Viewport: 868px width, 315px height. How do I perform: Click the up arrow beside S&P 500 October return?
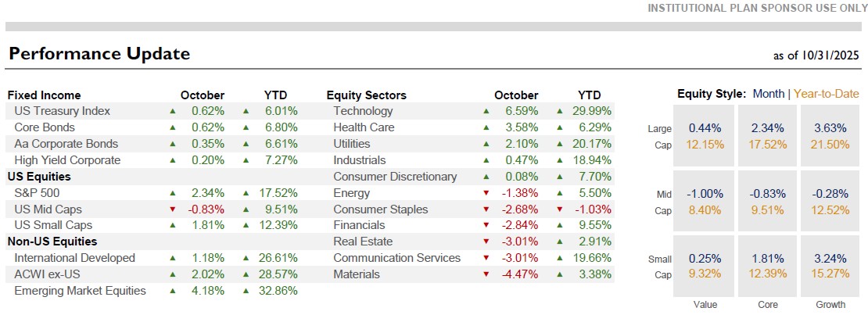(173, 193)
